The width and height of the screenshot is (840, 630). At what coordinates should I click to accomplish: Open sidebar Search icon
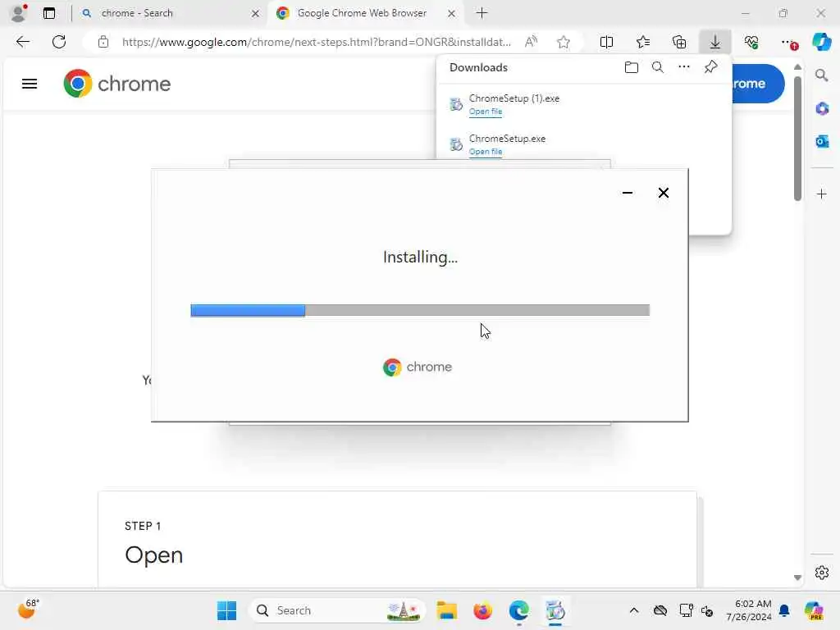click(822, 75)
